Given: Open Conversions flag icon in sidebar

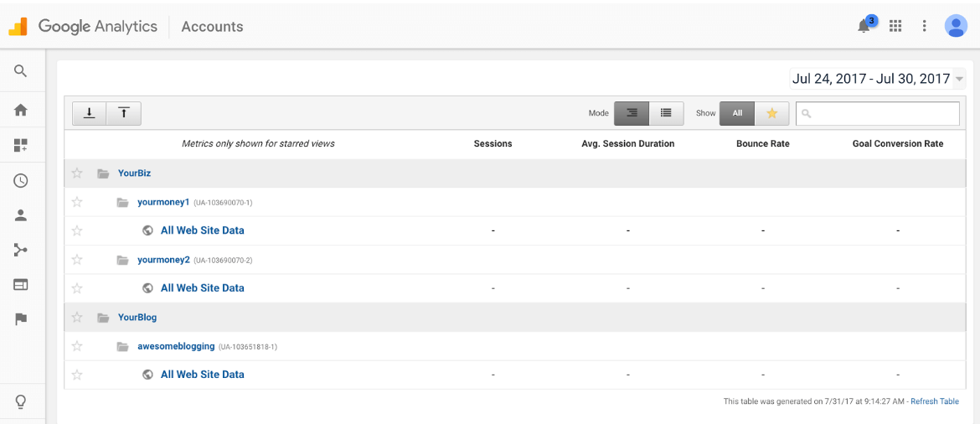Looking at the screenshot, I should pyautogui.click(x=21, y=319).
